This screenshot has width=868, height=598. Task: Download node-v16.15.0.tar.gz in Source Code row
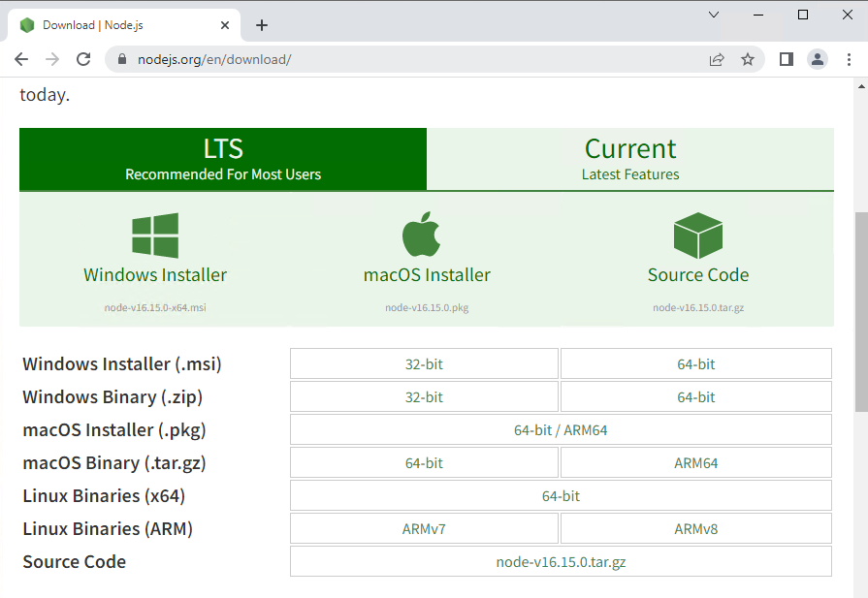coord(561,561)
